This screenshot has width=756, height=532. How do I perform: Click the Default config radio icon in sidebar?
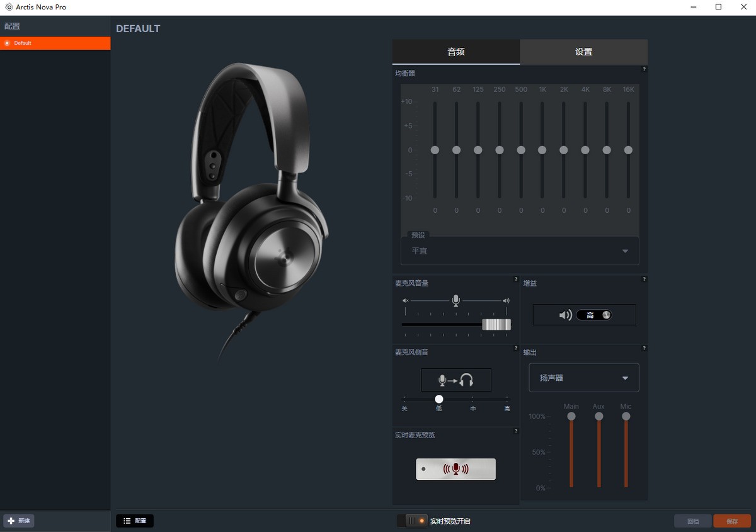7,43
